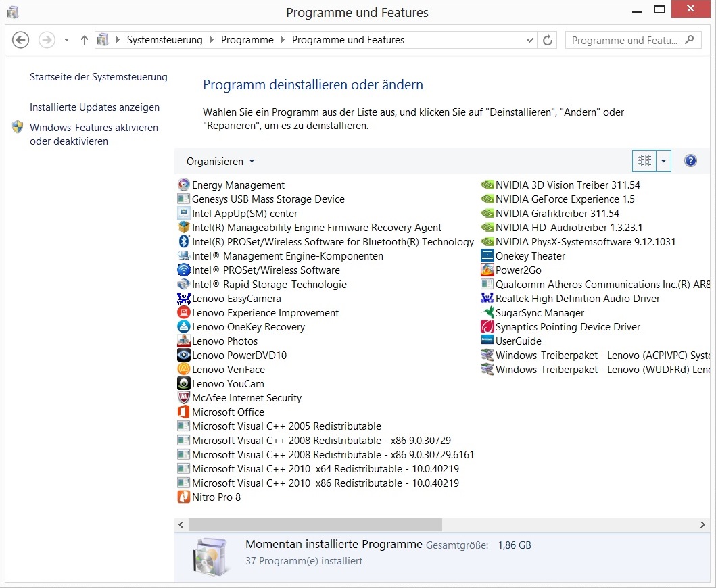The width and height of the screenshot is (716, 588).
Task: Click the scroll right arrow of the list
Action: tap(702, 524)
